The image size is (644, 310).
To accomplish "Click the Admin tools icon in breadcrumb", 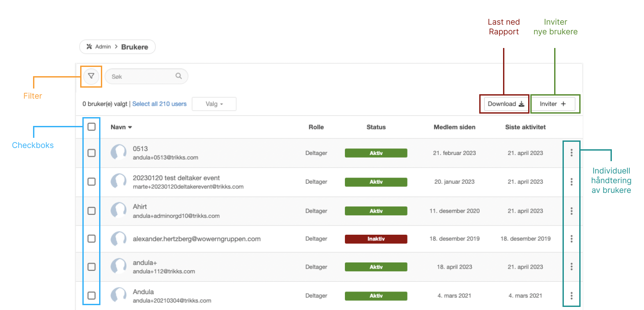I will [x=89, y=47].
